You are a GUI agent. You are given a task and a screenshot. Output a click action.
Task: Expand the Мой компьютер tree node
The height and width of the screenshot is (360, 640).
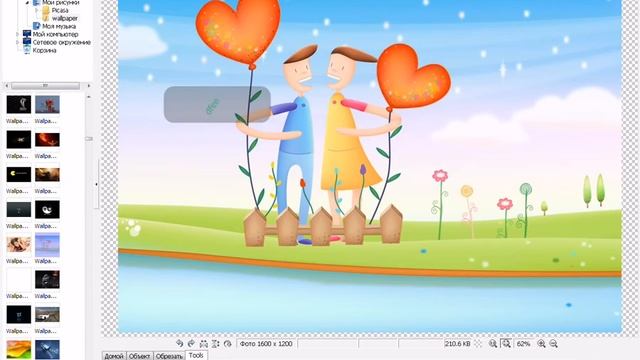point(17,34)
